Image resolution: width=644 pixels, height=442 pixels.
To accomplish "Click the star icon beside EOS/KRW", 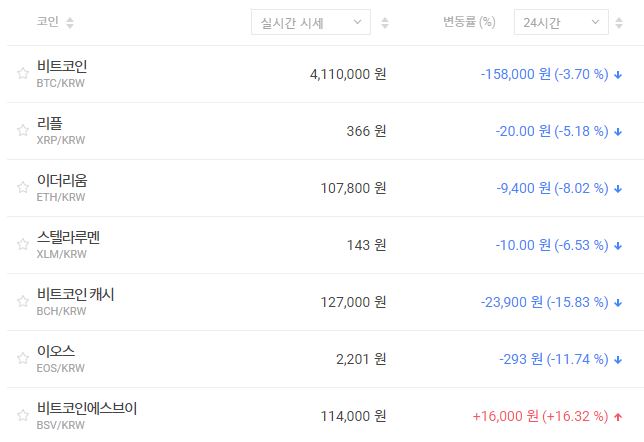I will (x=22, y=358).
